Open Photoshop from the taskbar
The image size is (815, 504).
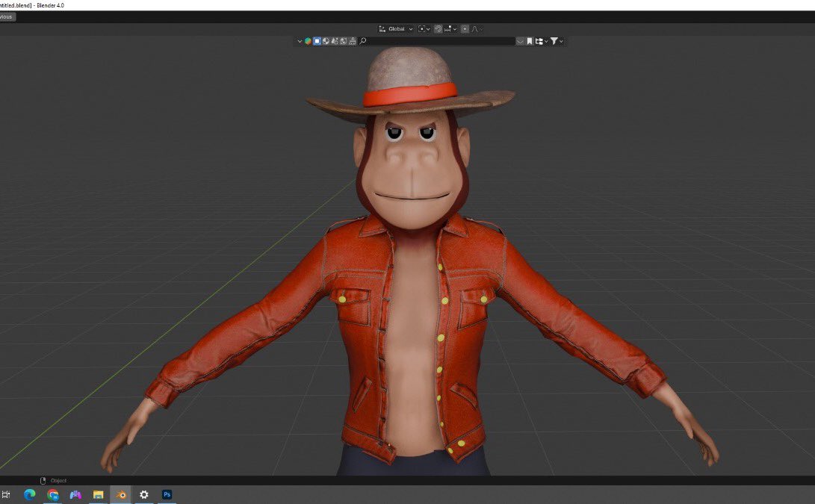click(167, 494)
